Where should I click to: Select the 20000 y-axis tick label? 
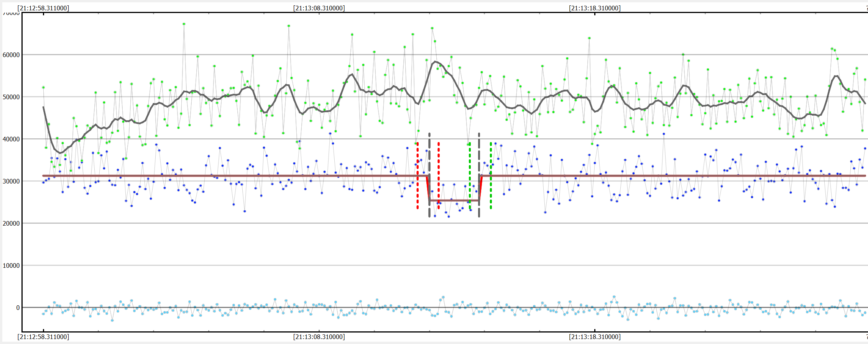point(11,223)
